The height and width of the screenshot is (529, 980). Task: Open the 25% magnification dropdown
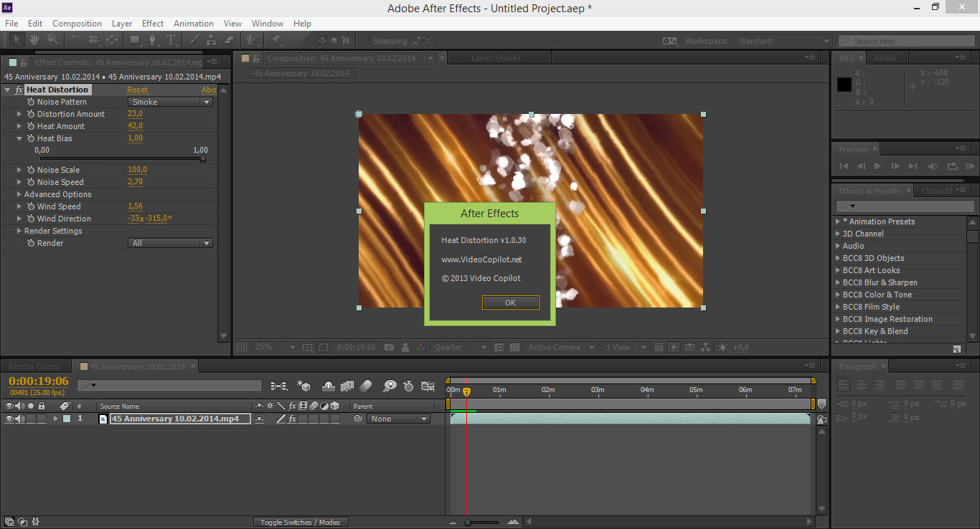tap(274, 347)
